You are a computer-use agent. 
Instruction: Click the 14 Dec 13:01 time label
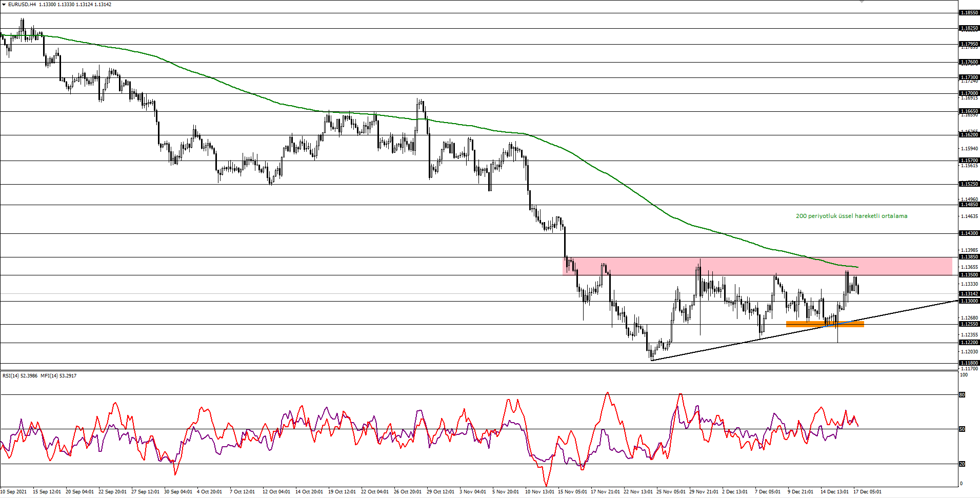835,492
